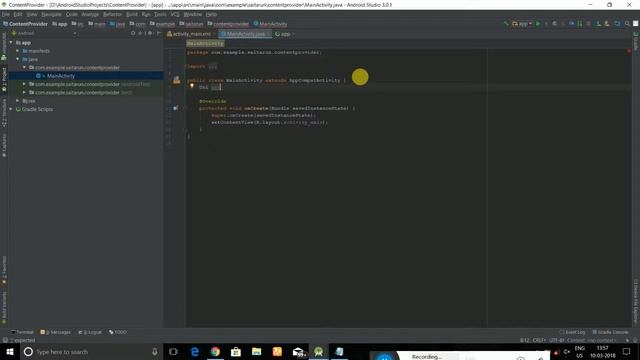Open Windows Start menu

10,352
